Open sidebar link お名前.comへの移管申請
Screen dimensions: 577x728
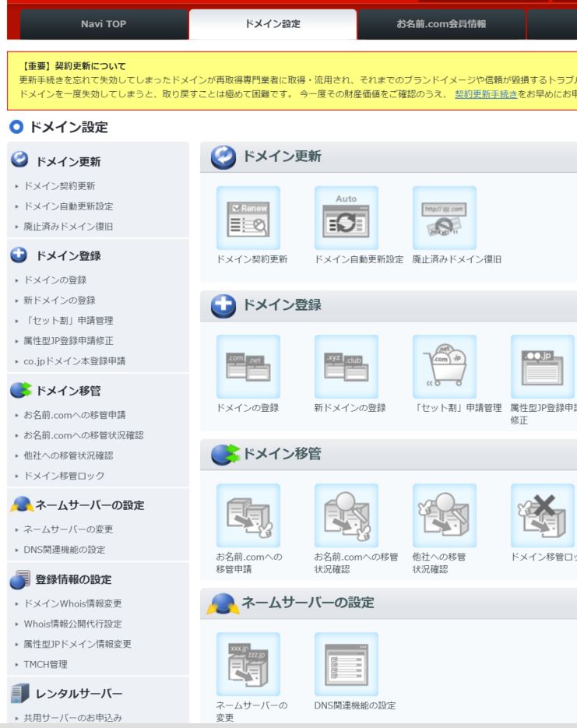(75, 415)
